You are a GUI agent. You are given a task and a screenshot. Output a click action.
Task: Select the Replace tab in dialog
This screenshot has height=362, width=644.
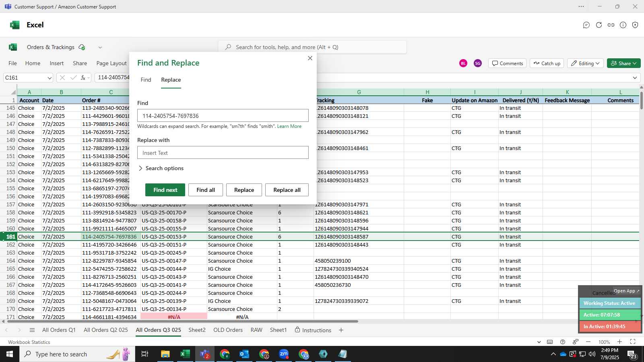point(171,80)
